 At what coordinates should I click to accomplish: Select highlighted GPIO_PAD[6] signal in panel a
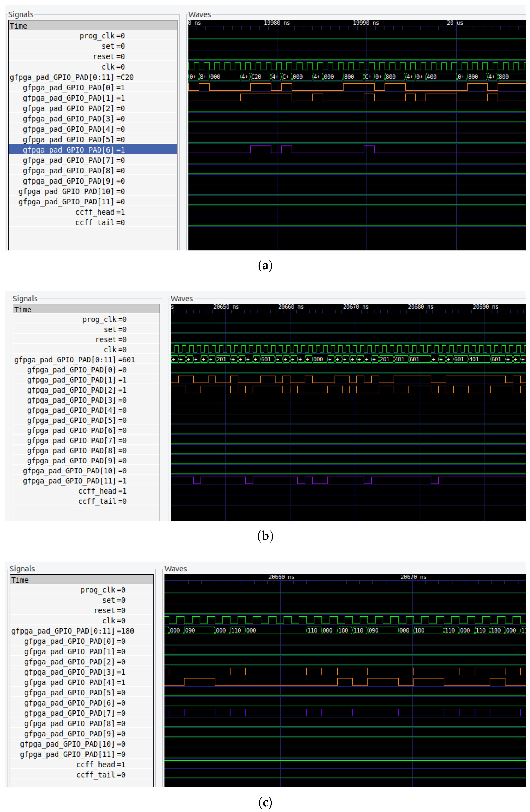73,150
